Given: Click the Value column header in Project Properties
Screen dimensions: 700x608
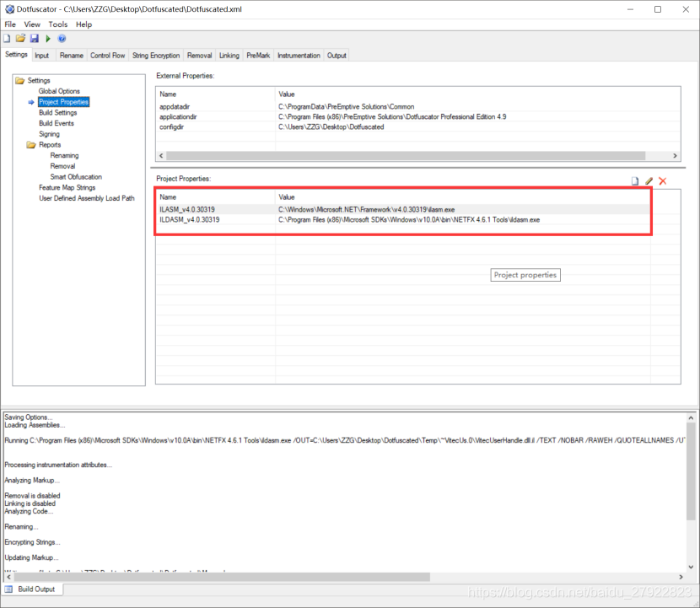Looking at the screenshot, I should pyautogui.click(x=462, y=196).
